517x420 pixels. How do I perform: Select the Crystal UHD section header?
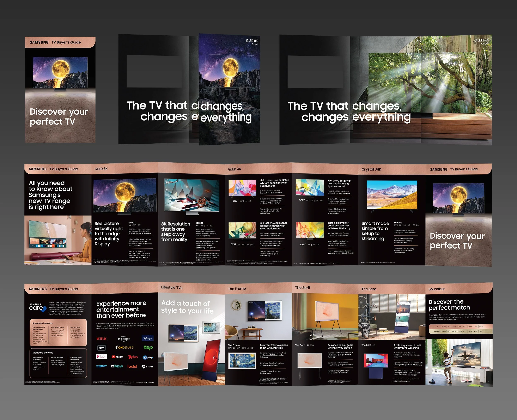[371, 169]
